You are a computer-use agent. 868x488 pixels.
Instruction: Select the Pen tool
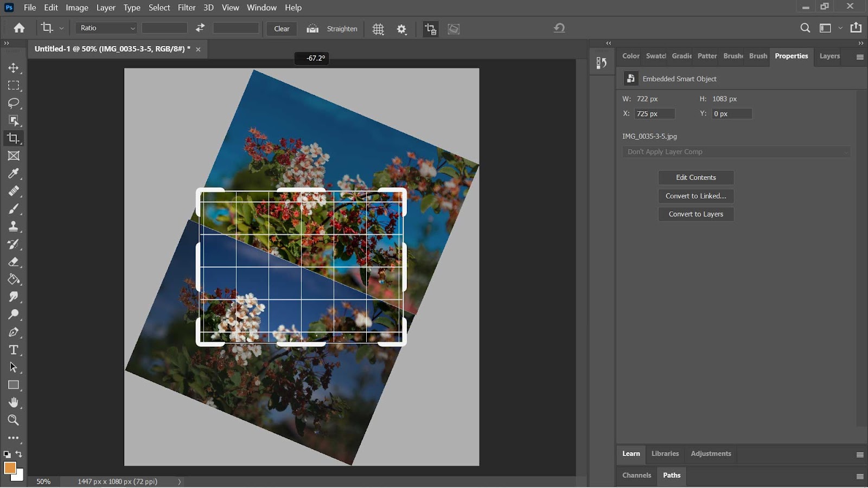pyautogui.click(x=14, y=332)
